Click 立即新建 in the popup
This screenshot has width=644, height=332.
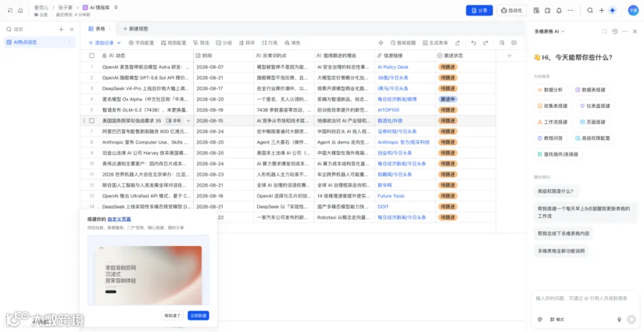pyautogui.click(x=198, y=316)
